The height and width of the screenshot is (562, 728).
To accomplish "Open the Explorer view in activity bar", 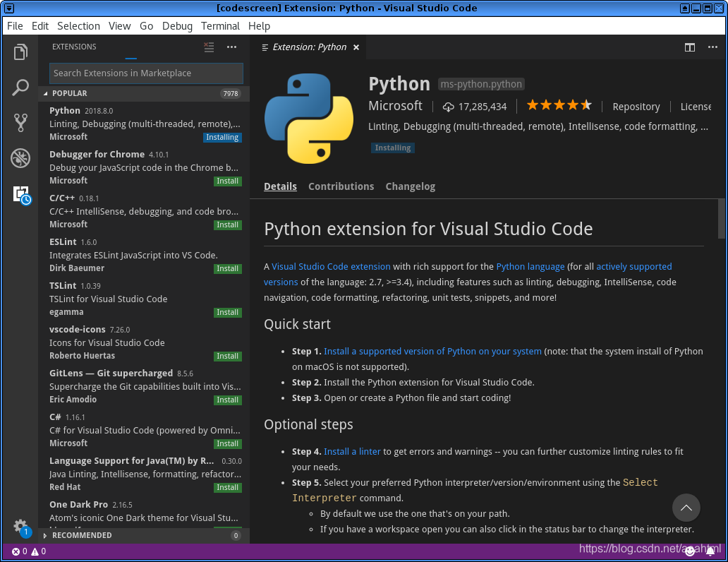I will click(x=20, y=52).
